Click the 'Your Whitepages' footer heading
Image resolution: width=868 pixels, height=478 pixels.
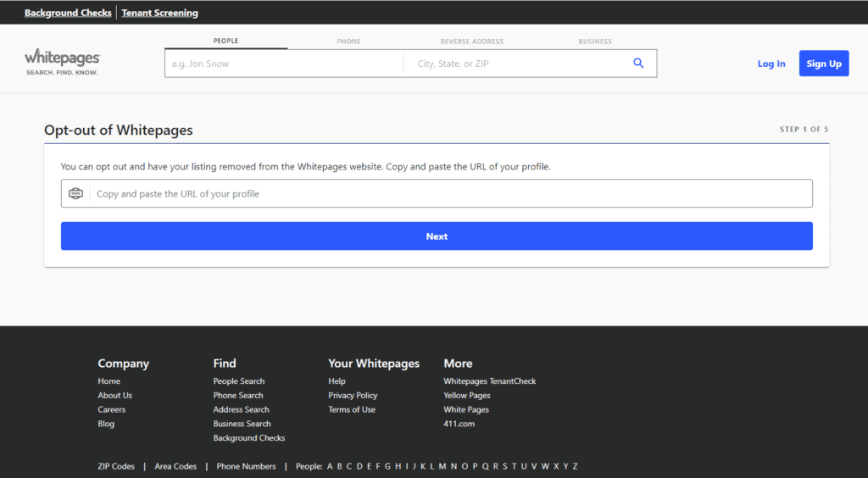pyautogui.click(x=374, y=364)
